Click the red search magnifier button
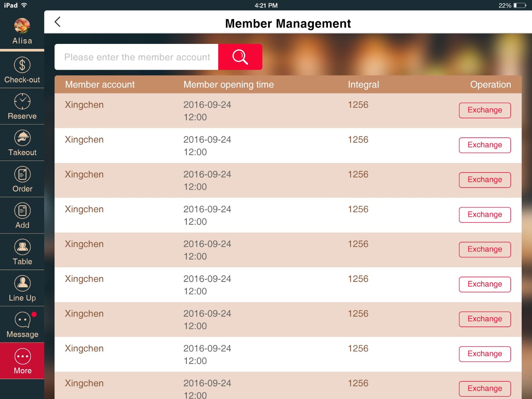 coord(240,57)
